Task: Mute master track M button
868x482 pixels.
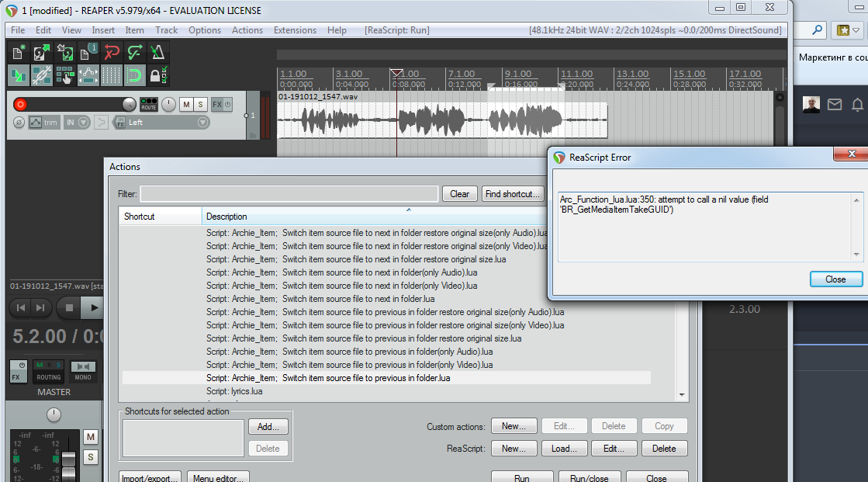Action: (x=91, y=437)
